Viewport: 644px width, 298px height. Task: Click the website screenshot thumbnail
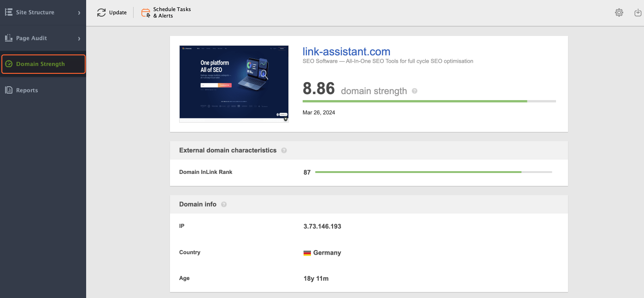(x=234, y=83)
